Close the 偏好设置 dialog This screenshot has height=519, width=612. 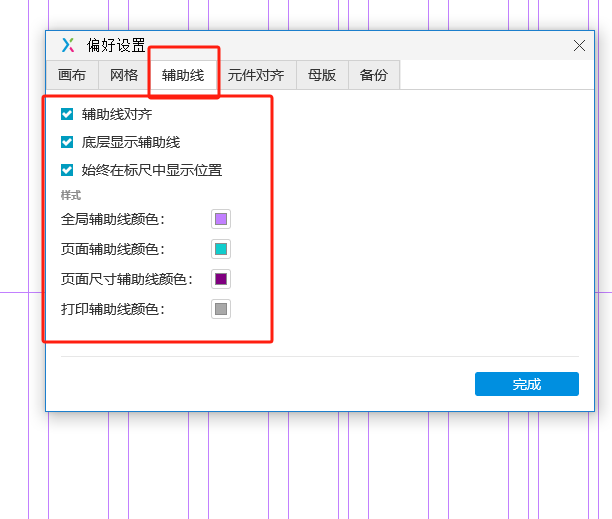click(x=579, y=46)
